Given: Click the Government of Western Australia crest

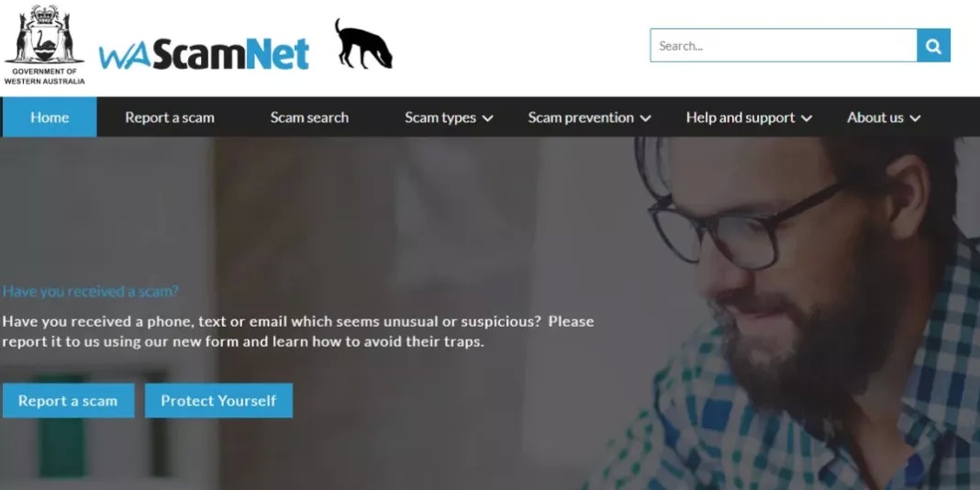Looking at the screenshot, I should point(44,45).
